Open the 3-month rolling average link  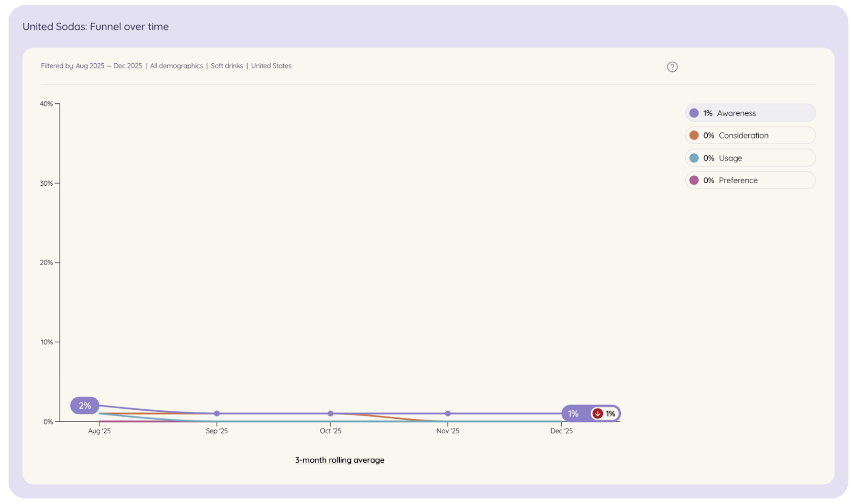[x=340, y=460]
